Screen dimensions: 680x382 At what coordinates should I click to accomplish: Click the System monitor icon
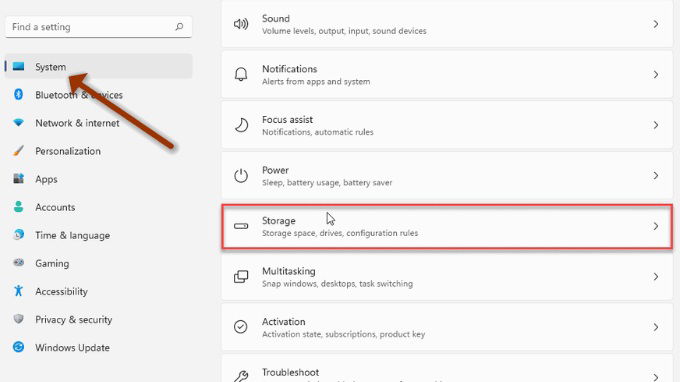[x=18, y=66]
